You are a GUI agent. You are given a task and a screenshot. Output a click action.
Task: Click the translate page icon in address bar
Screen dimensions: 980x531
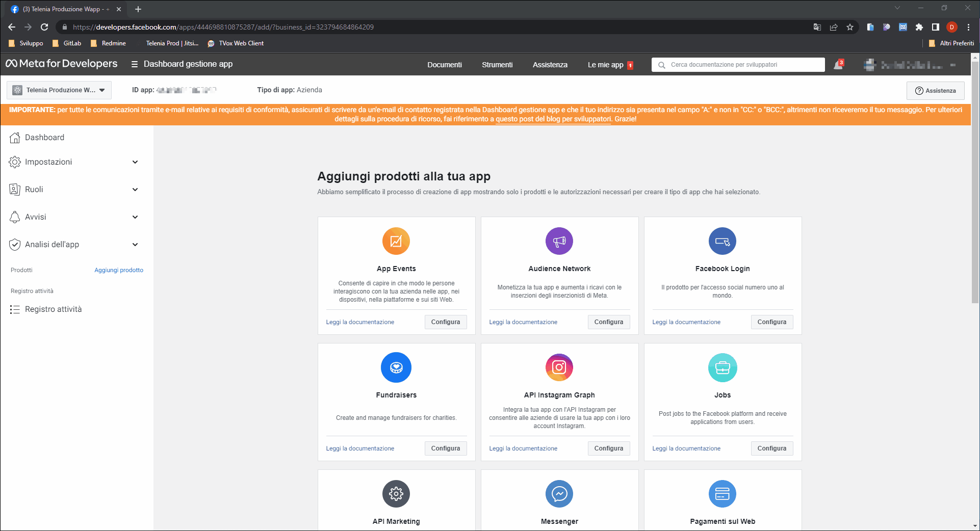[817, 27]
